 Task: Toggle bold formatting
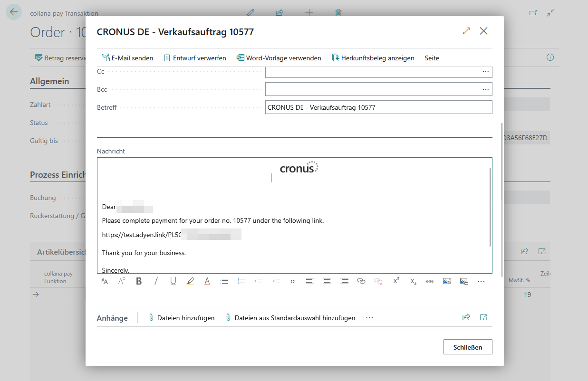(x=139, y=281)
